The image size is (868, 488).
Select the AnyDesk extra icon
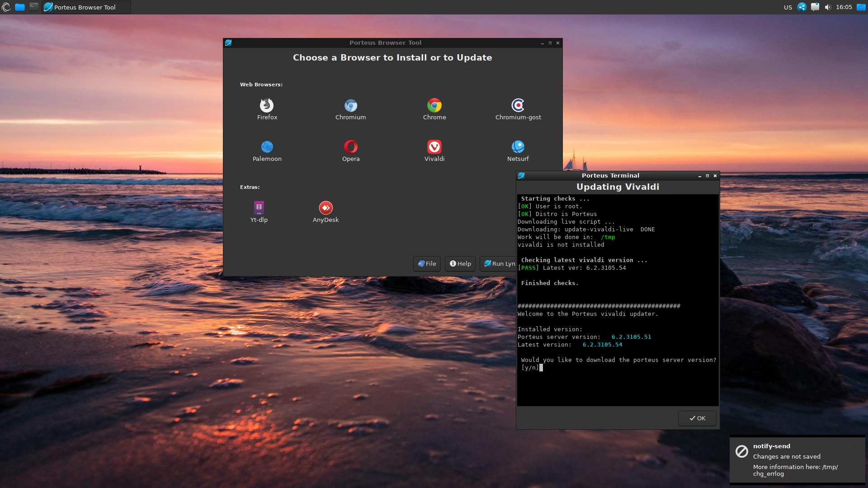(325, 207)
